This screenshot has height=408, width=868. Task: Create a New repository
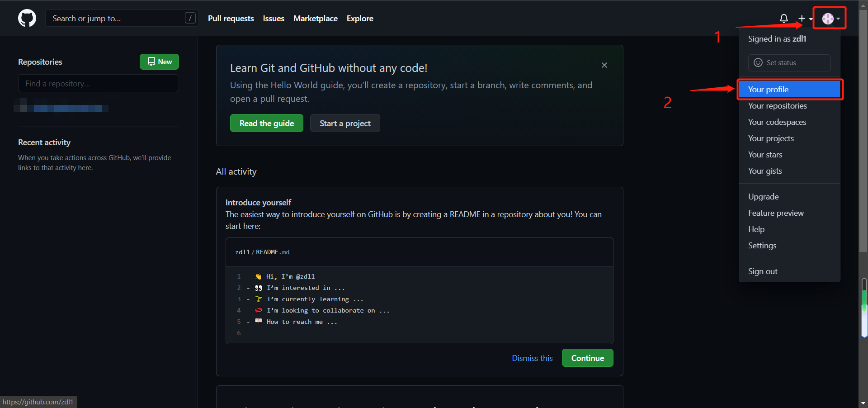[x=159, y=62]
